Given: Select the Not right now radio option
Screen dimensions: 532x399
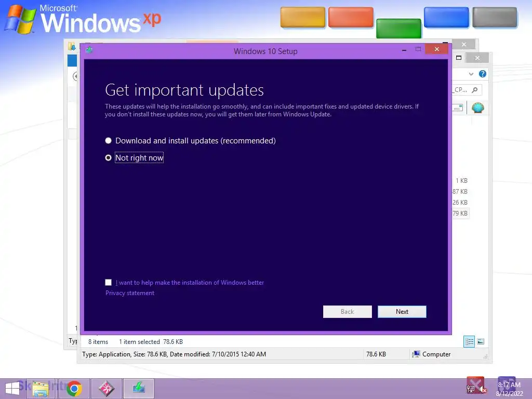Looking at the screenshot, I should pyautogui.click(x=108, y=158).
